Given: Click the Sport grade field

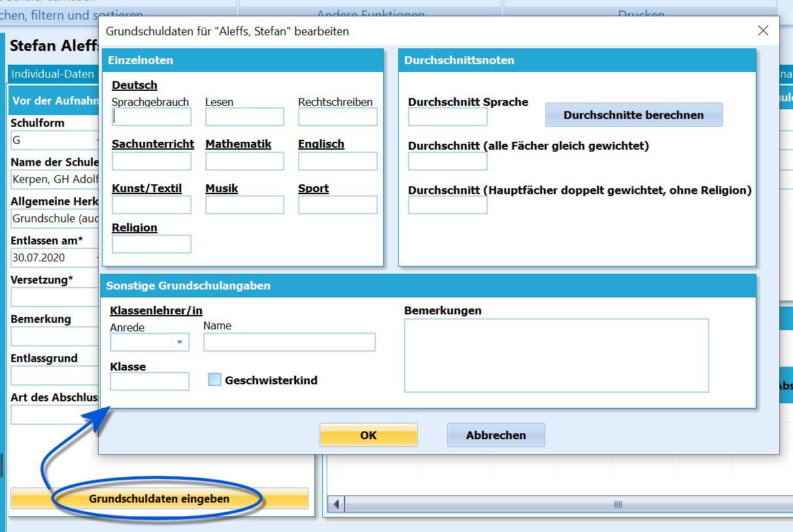Looking at the screenshot, I should [x=338, y=205].
